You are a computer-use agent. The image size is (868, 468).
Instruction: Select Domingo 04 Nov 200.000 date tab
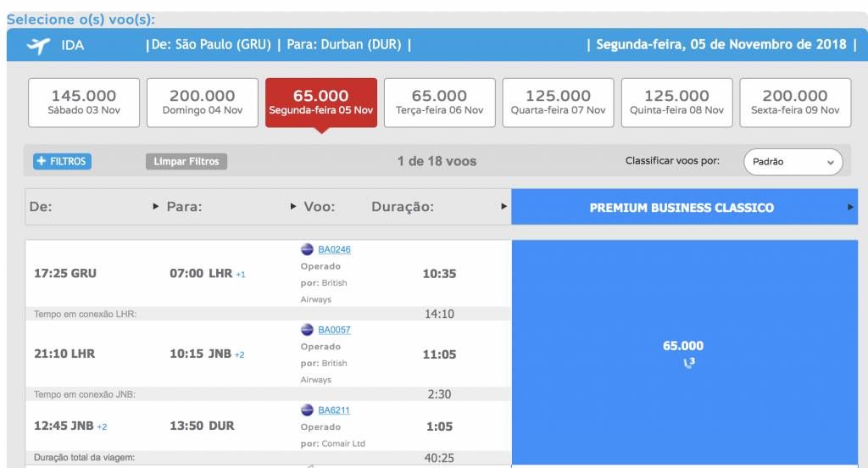pyautogui.click(x=203, y=103)
